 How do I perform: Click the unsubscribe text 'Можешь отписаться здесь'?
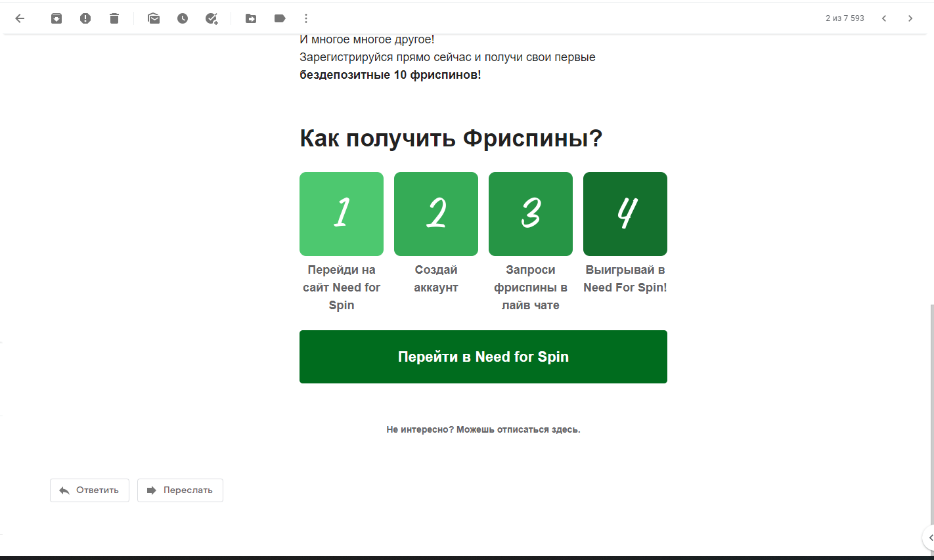518,429
